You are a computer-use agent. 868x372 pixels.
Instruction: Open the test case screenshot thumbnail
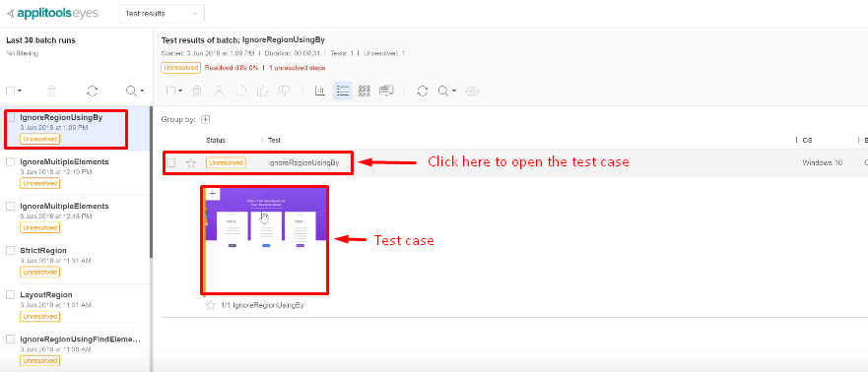265,239
